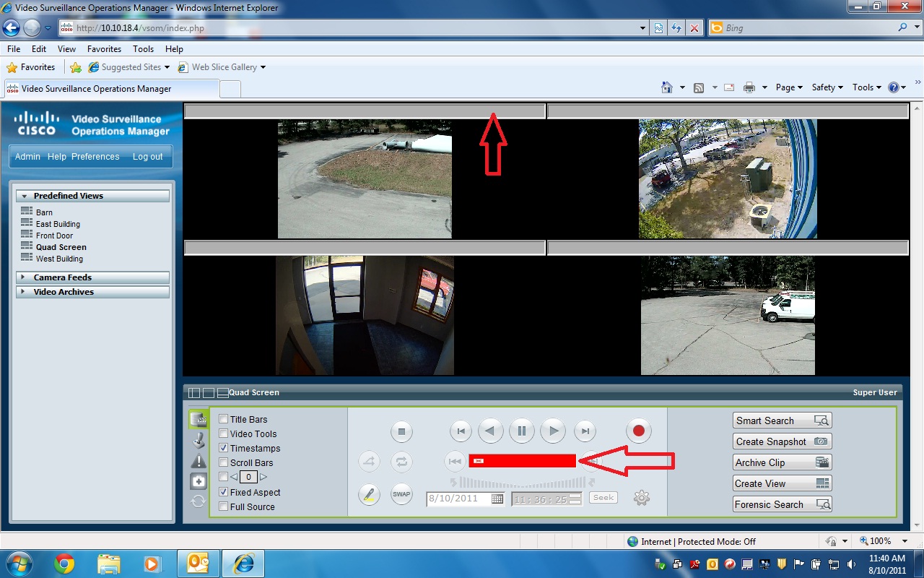Stop video playback
This screenshot has height=578, width=924.
tap(401, 432)
